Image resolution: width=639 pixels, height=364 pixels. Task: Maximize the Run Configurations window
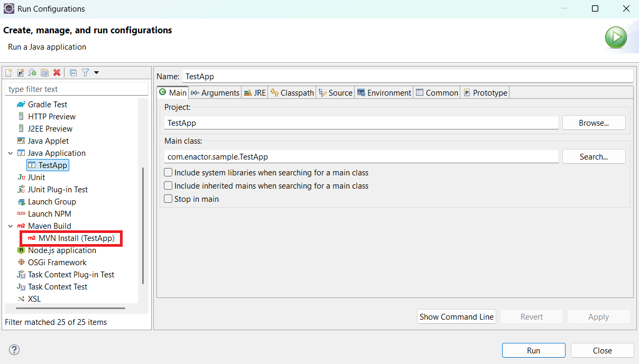(x=595, y=8)
